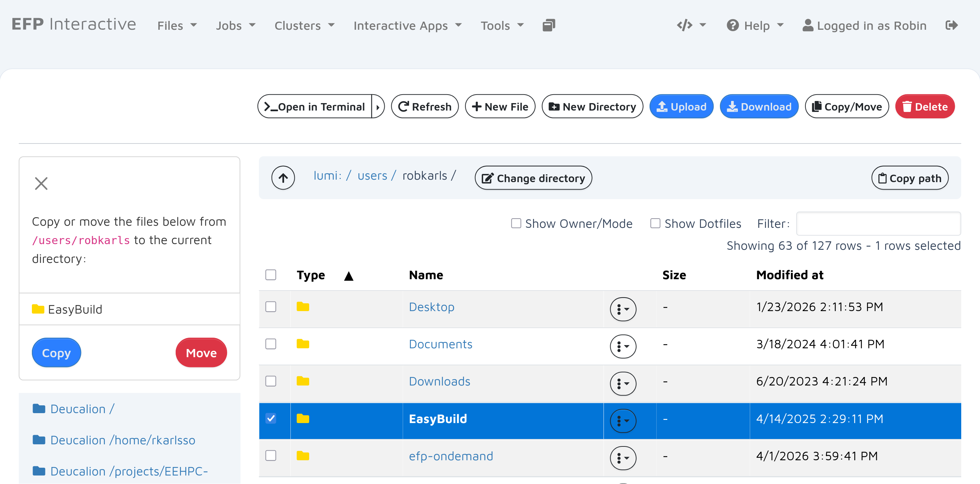
Task: Open the developer code dropdown
Action: point(691,26)
